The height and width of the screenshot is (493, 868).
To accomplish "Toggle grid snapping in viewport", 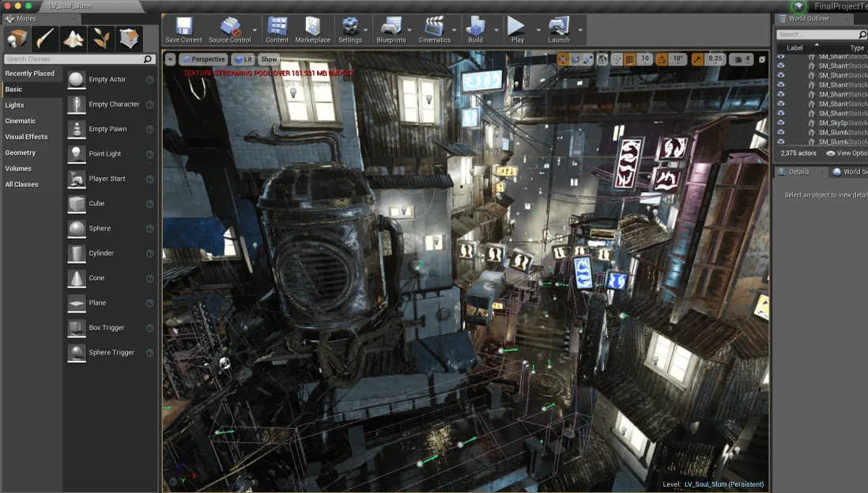I will [x=629, y=59].
